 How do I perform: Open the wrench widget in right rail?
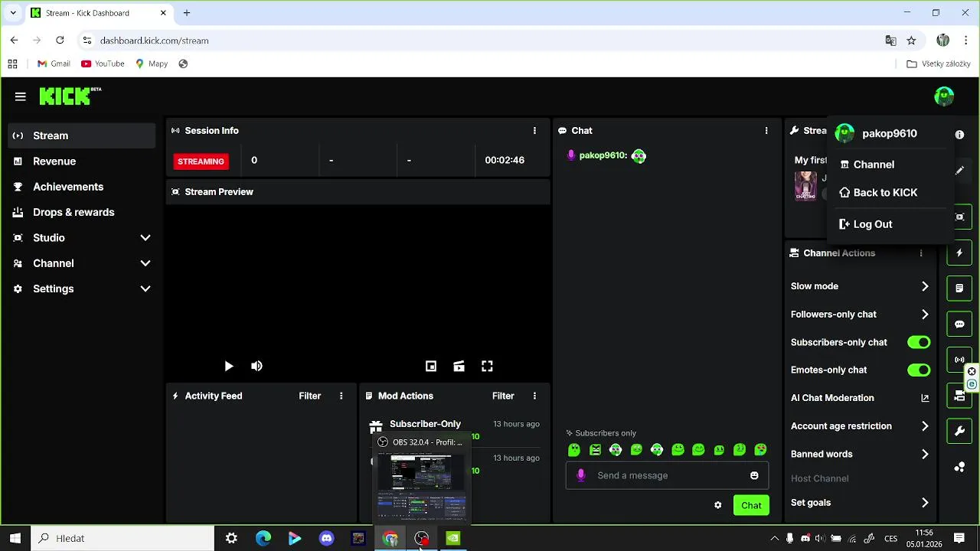tap(959, 432)
